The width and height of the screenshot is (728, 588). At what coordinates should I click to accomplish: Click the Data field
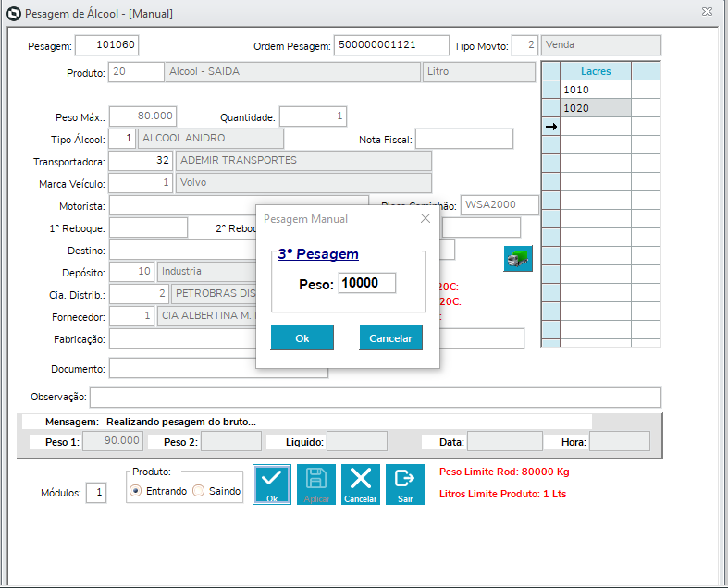click(505, 441)
